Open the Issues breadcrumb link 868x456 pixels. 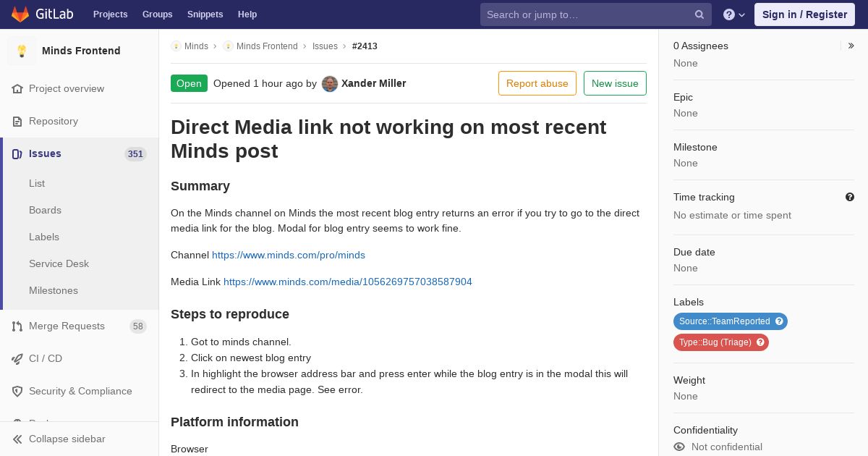tap(325, 46)
